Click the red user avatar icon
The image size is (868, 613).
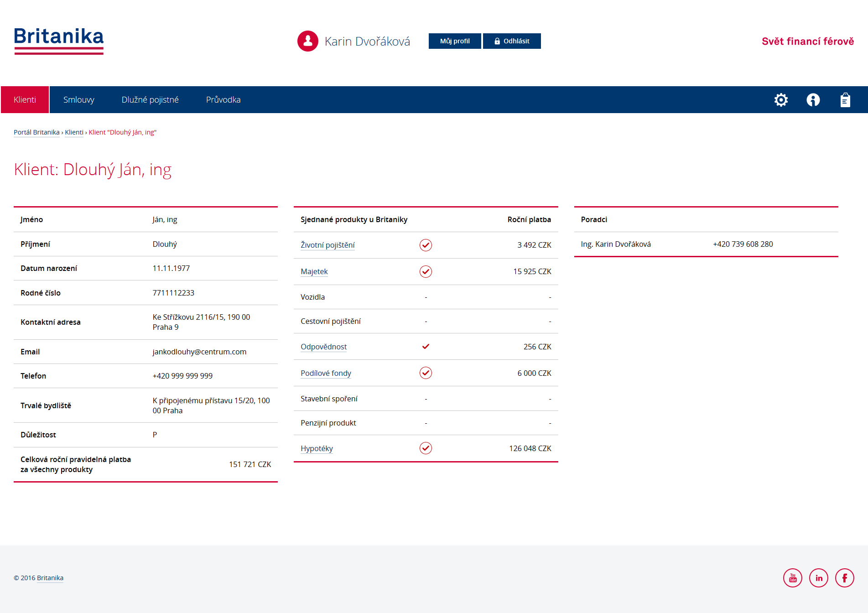click(x=308, y=41)
